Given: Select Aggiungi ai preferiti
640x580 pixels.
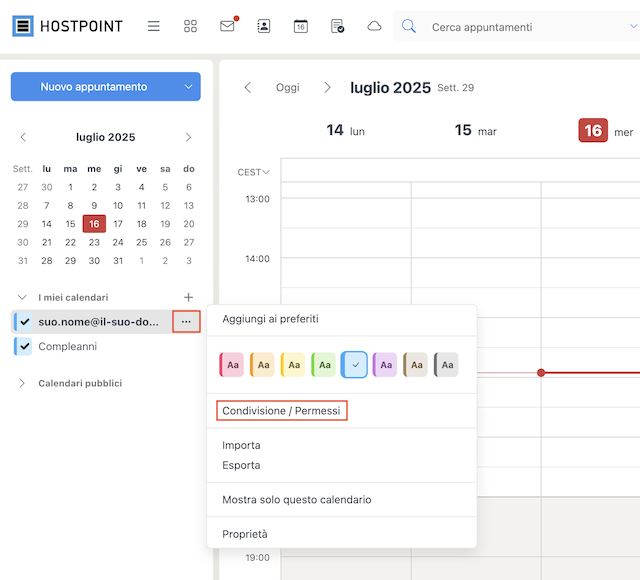Looking at the screenshot, I should [x=270, y=319].
